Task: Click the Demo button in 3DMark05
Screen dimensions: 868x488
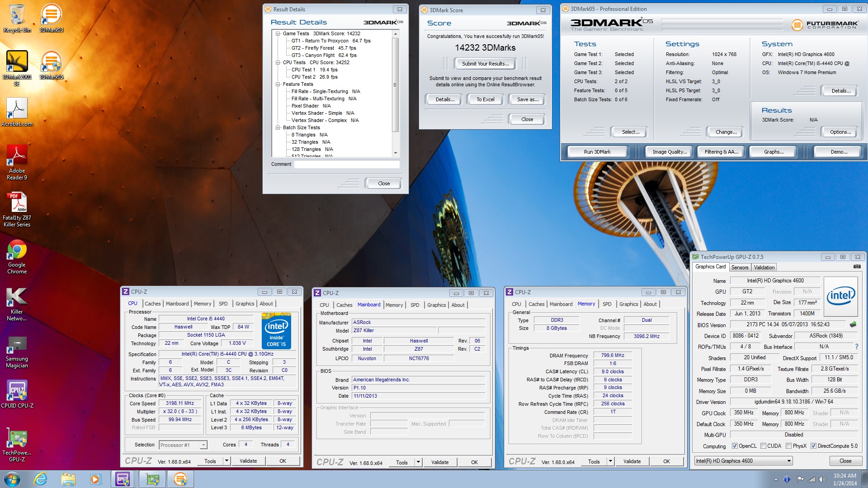Action: (839, 152)
